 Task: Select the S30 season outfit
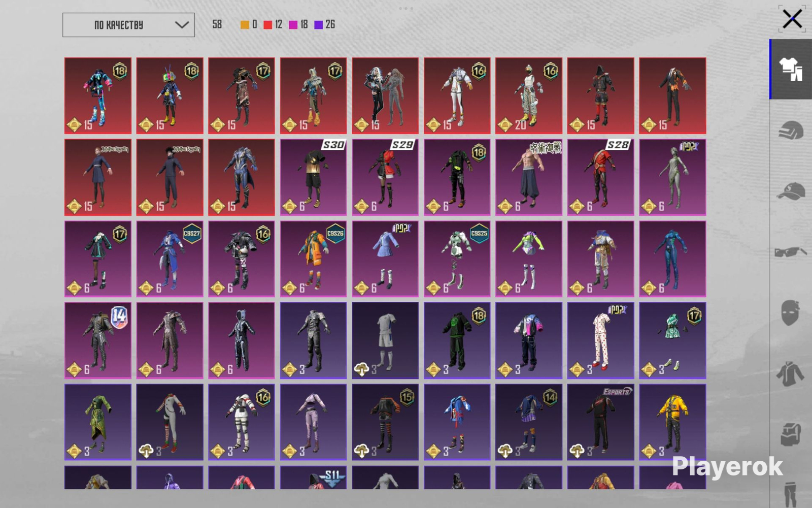click(x=313, y=177)
